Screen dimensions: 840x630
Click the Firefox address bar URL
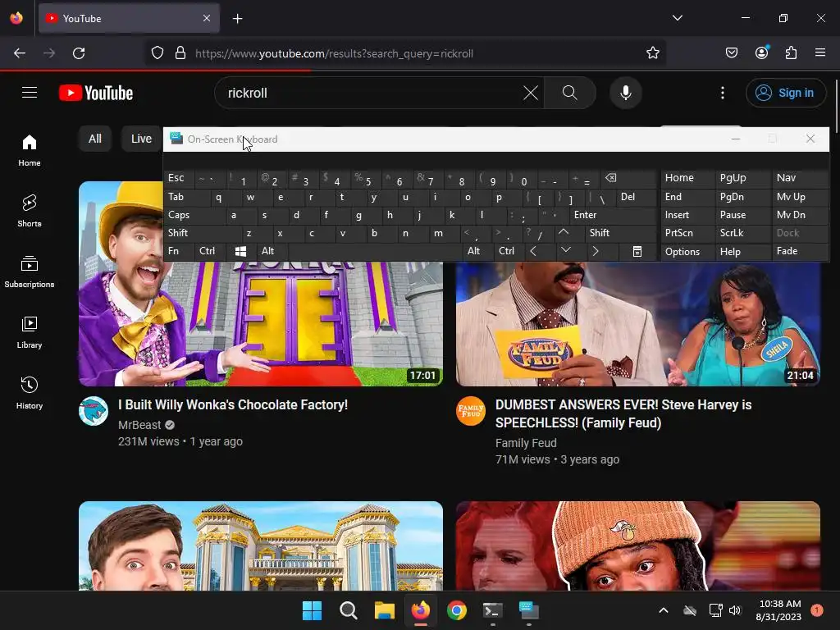pyautogui.click(x=334, y=53)
